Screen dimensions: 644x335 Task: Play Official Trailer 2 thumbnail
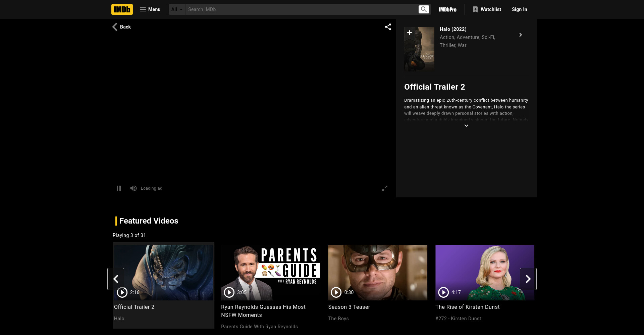coord(163,273)
